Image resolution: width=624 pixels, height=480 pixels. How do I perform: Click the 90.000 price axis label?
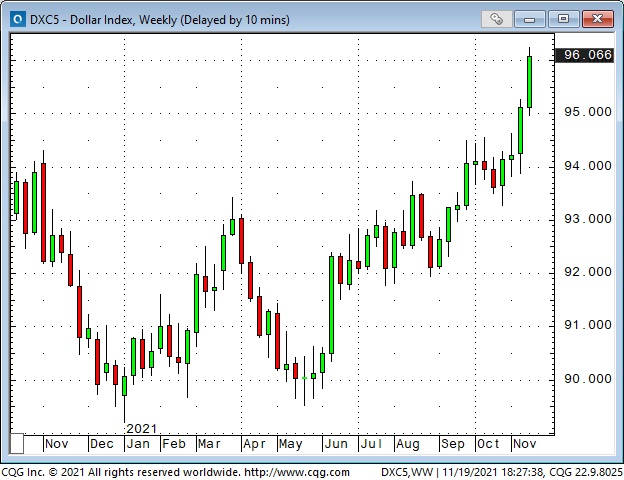coord(587,379)
